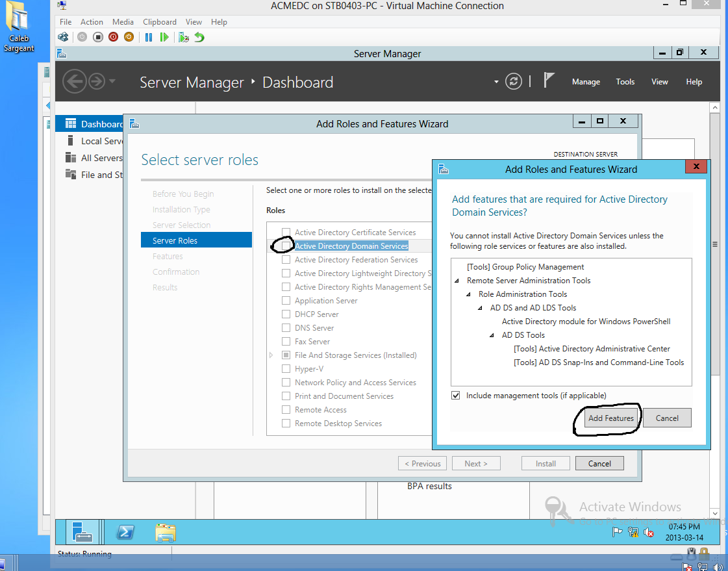
Task: Check Active Directory Domain Services role
Action: click(x=286, y=246)
